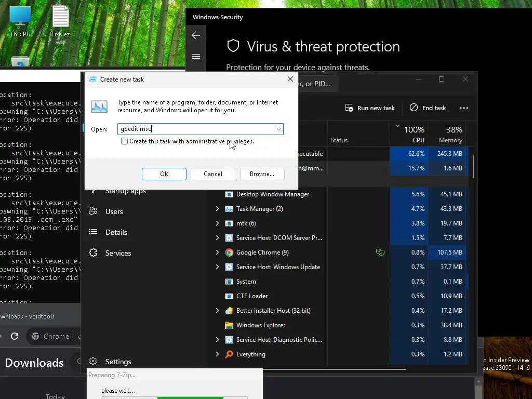The image size is (532, 399).
Task: Click the Downloads heading in Chrome
Action: 34,363
